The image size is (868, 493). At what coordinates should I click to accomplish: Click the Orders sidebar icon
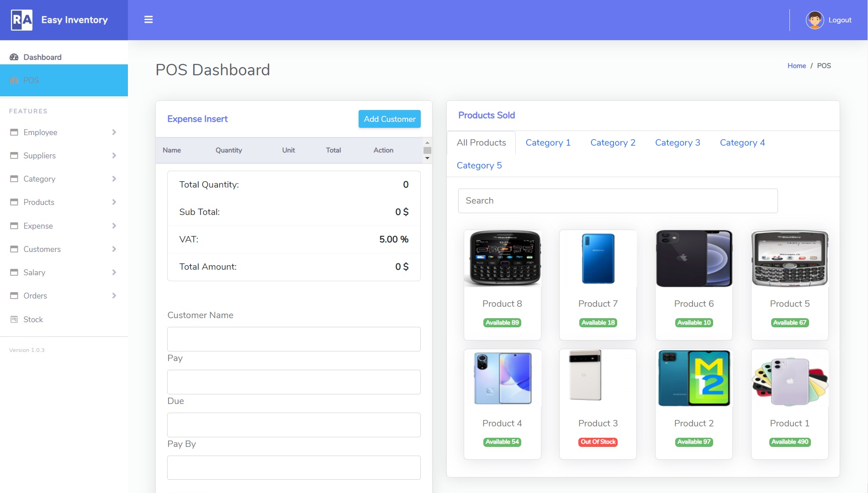(14, 296)
